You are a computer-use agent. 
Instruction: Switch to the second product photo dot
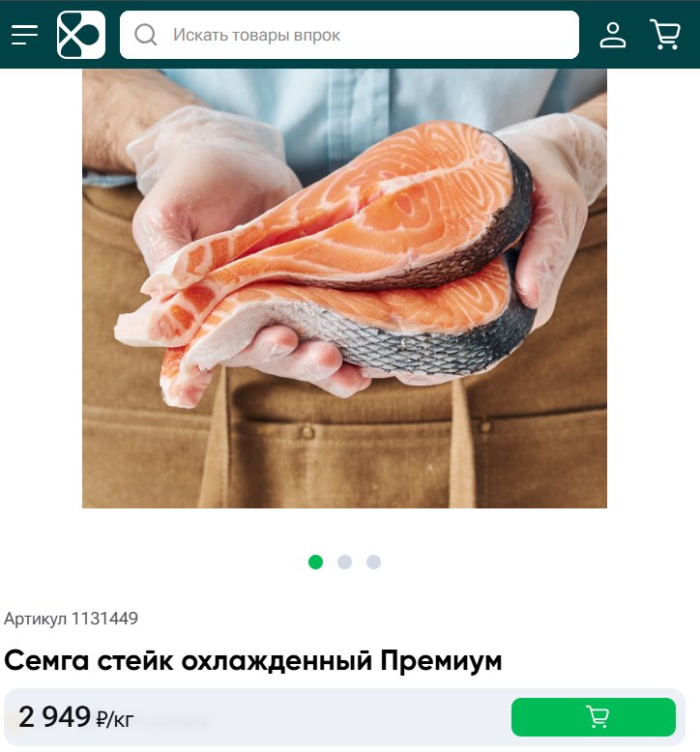[x=344, y=562]
